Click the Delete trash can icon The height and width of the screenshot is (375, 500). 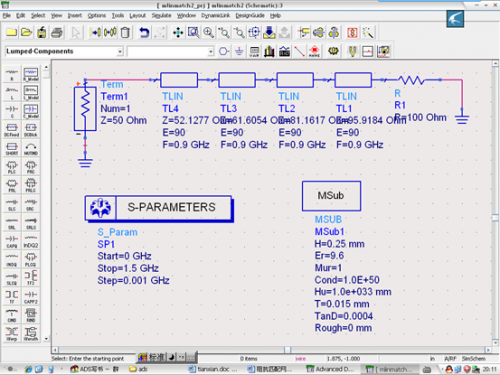coord(125,32)
